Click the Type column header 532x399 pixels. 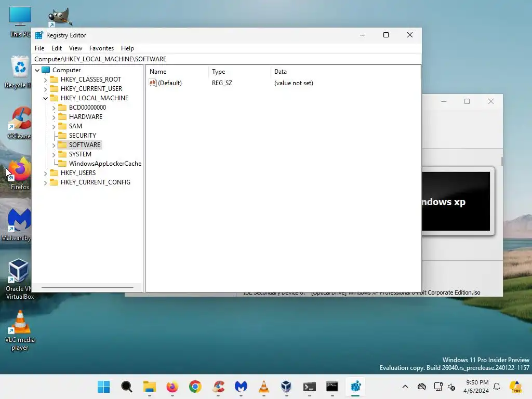(x=240, y=72)
